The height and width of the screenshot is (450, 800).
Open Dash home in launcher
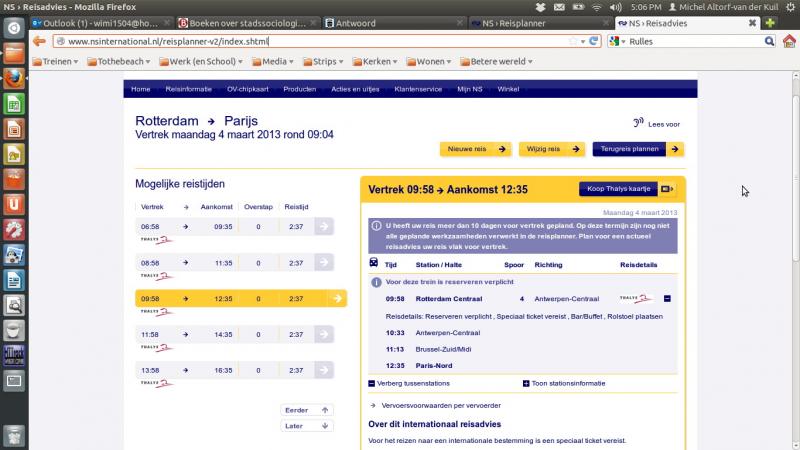pos(14,28)
